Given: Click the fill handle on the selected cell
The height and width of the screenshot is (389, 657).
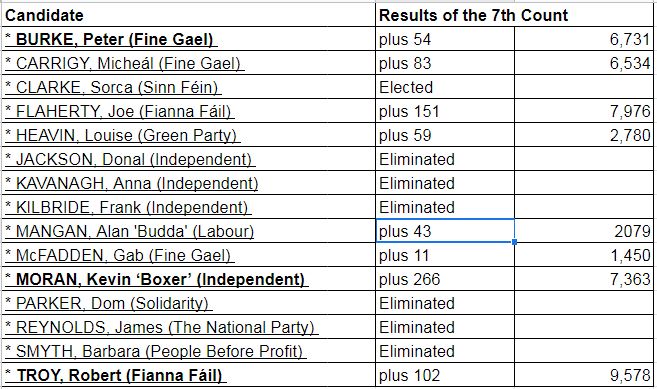Looking at the screenshot, I should click(514, 242).
